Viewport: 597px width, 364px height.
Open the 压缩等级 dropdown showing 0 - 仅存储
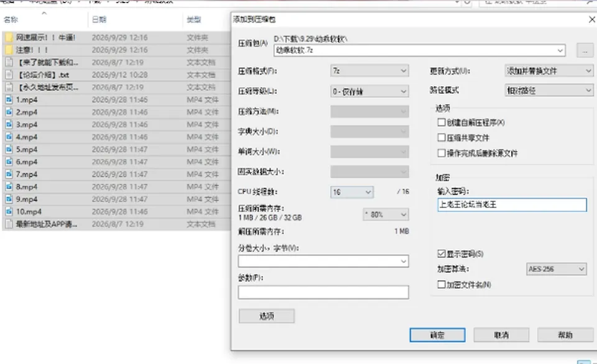point(369,91)
